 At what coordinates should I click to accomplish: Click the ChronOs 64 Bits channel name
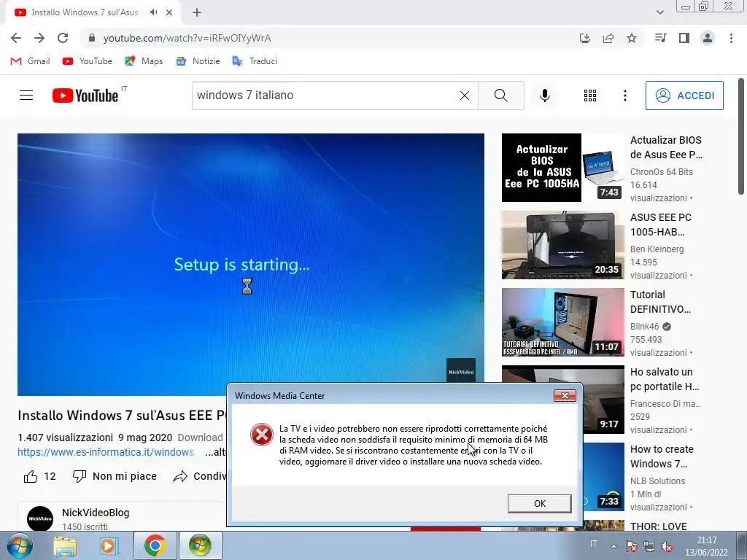pyautogui.click(x=661, y=172)
